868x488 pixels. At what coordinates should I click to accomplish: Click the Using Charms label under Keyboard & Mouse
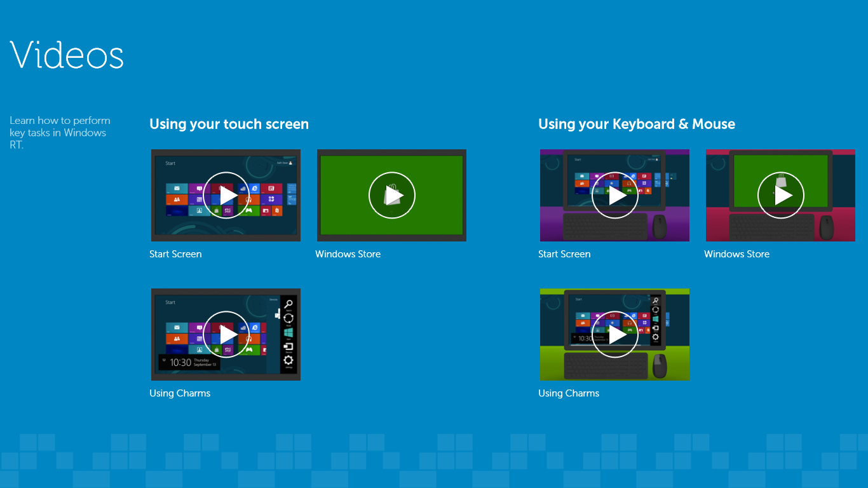[569, 393]
